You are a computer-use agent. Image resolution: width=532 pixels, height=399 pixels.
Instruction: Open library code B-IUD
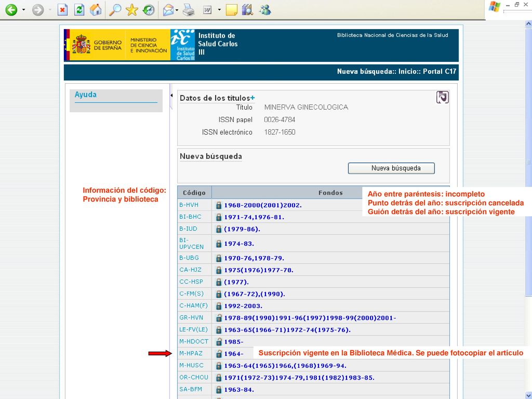(188, 229)
